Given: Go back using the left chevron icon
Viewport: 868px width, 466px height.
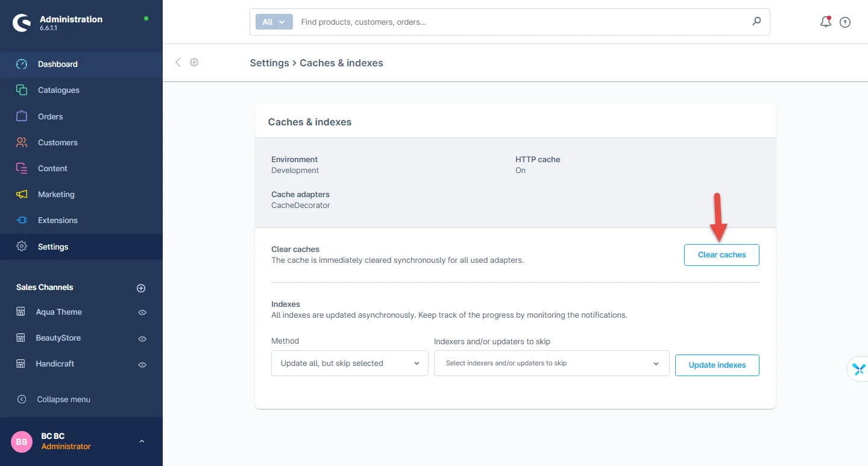Looking at the screenshot, I should pos(178,63).
